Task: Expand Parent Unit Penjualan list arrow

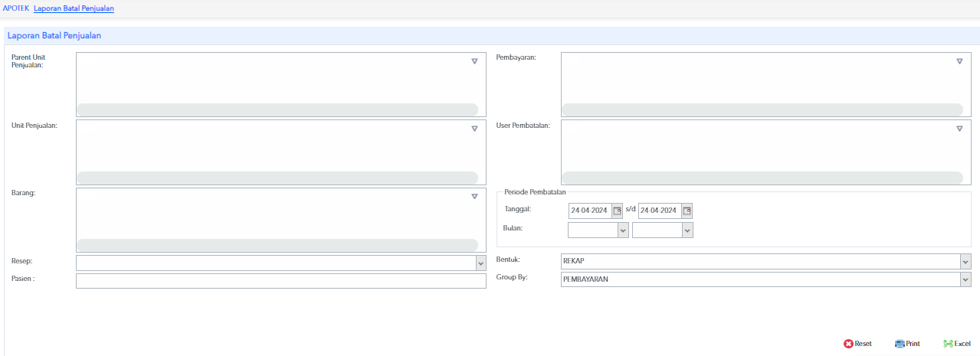Action: click(x=474, y=61)
